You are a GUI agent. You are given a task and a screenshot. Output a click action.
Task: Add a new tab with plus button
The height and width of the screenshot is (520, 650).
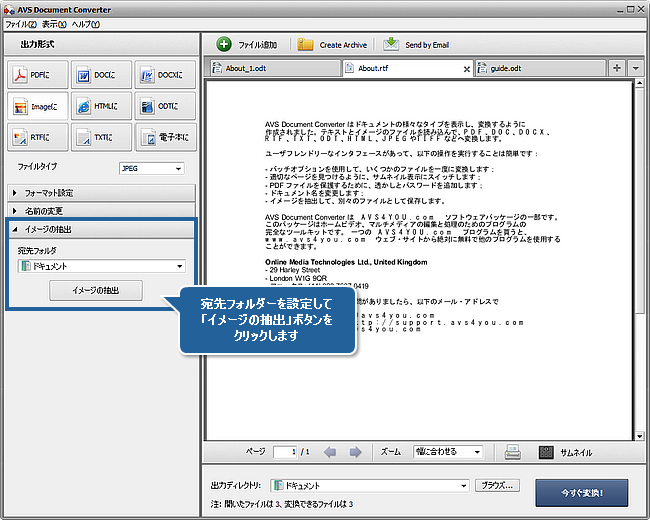point(617,68)
